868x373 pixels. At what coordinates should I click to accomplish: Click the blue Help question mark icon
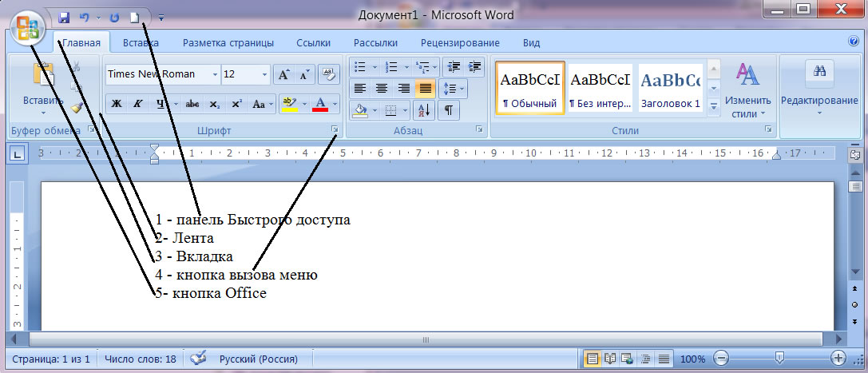point(853,41)
